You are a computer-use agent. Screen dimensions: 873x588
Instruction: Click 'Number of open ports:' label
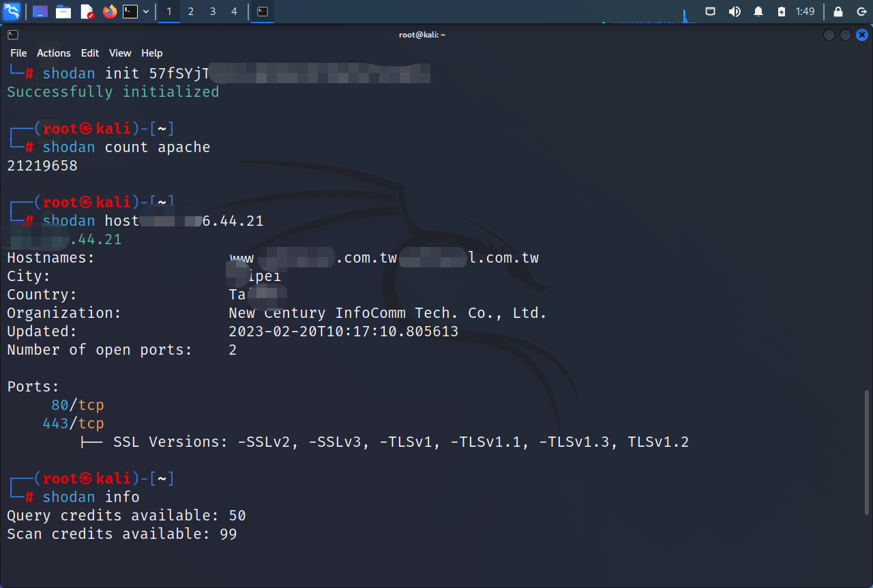(100, 350)
